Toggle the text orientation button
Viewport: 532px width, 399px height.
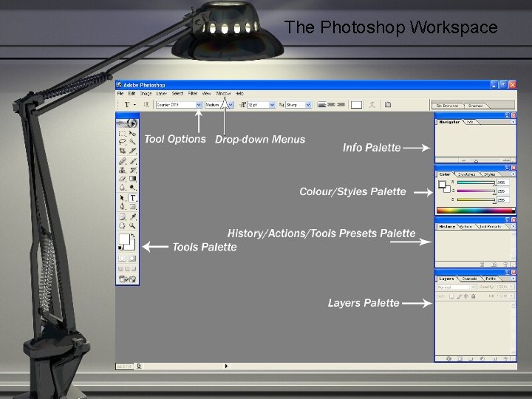tap(146, 105)
